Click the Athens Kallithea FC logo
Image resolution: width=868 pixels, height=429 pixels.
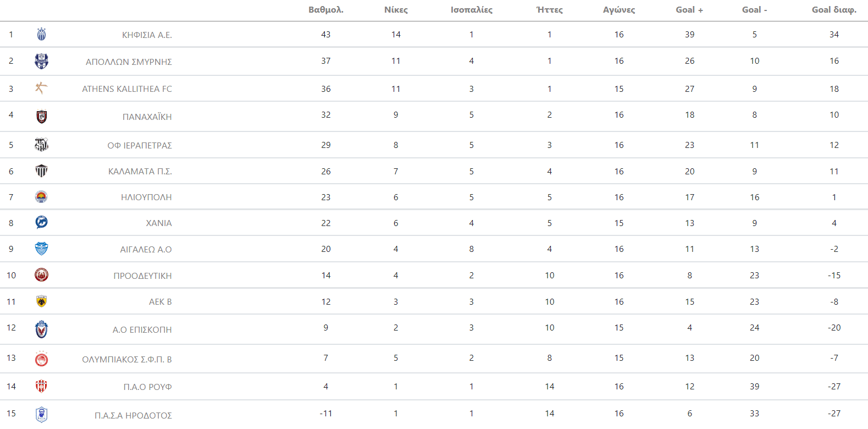(41, 88)
